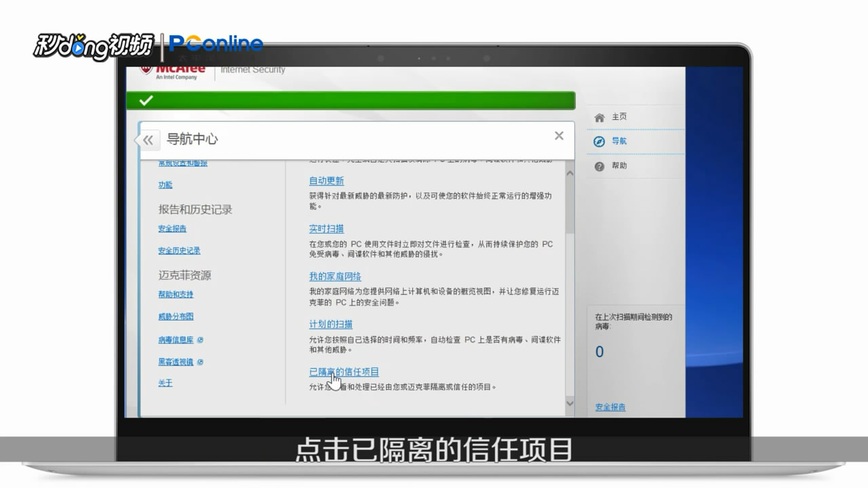Open the 主页 menu item
Image resolution: width=868 pixels, height=488 pixels.
[619, 117]
